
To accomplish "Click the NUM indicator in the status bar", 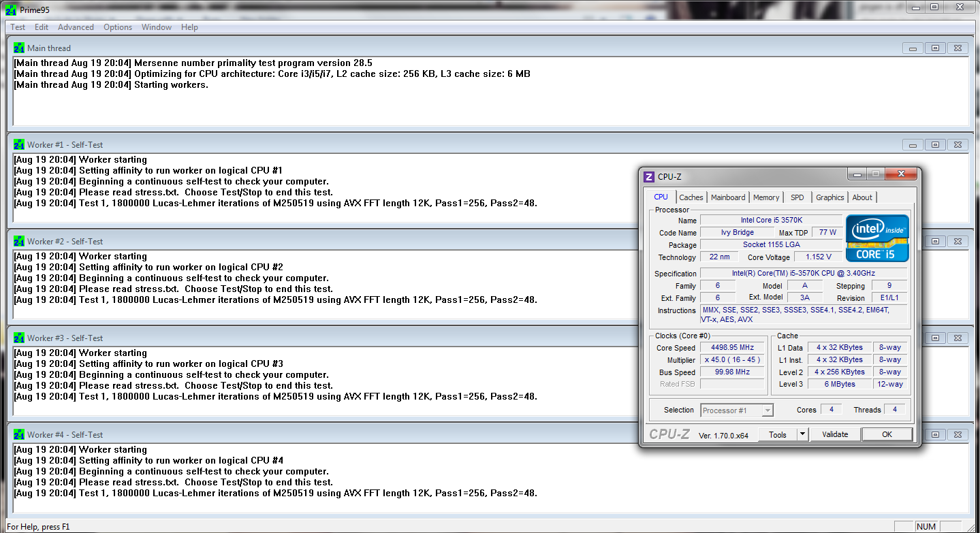I will 926,526.
